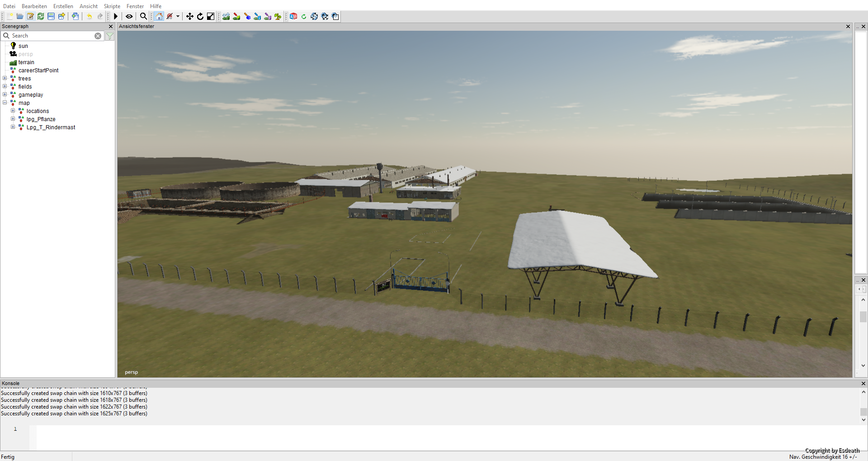
Task: Redo the last undone action
Action: (x=100, y=16)
